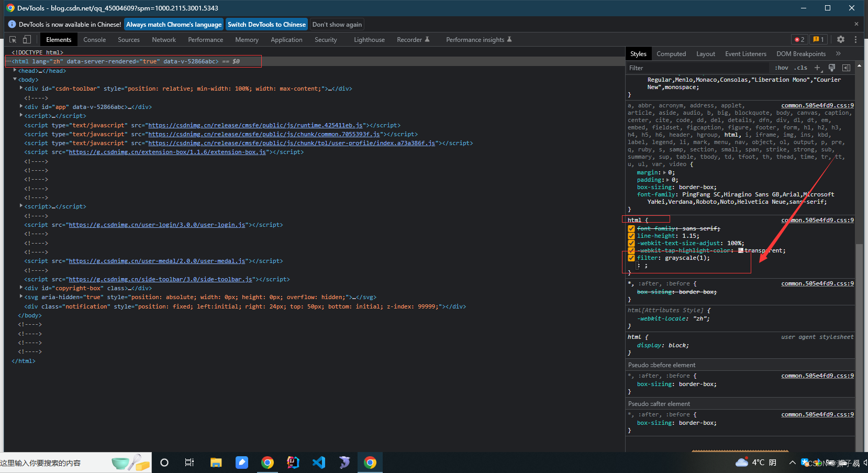Toggle the .cls element classes panel
868x473 pixels.
[x=800, y=68]
